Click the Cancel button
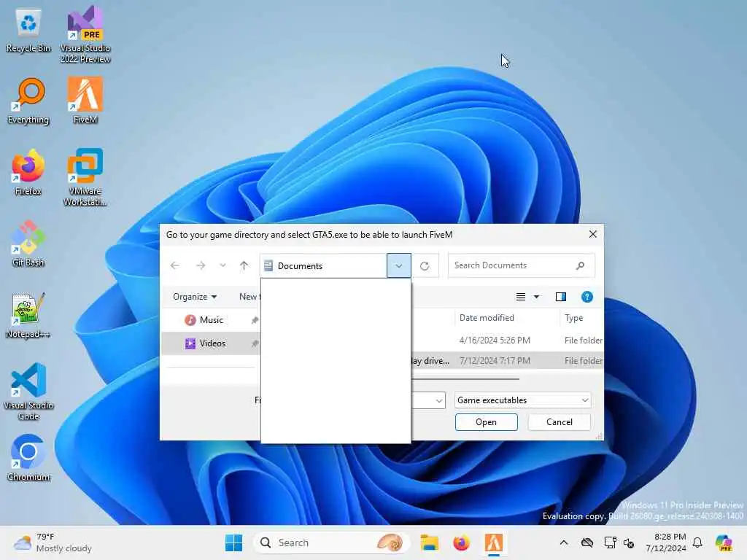The width and height of the screenshot is (747, 560). pos(560,422)
